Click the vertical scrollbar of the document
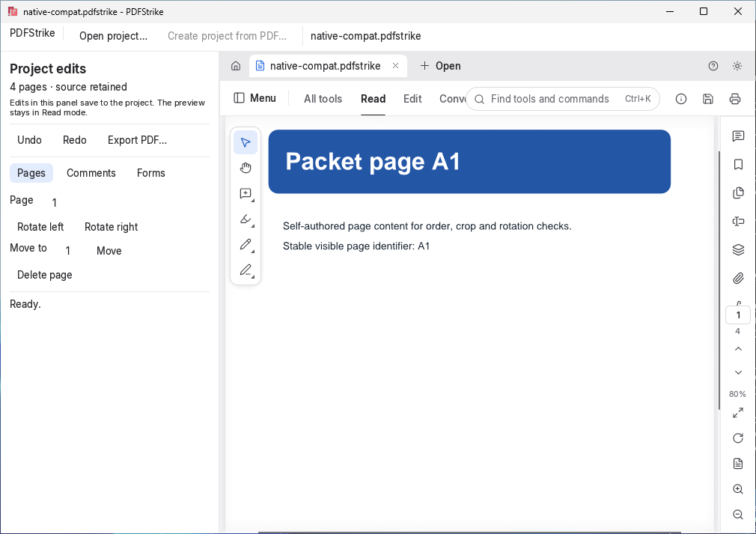The height and width of the screenshot is (534, 756). [x=719, y=280]
